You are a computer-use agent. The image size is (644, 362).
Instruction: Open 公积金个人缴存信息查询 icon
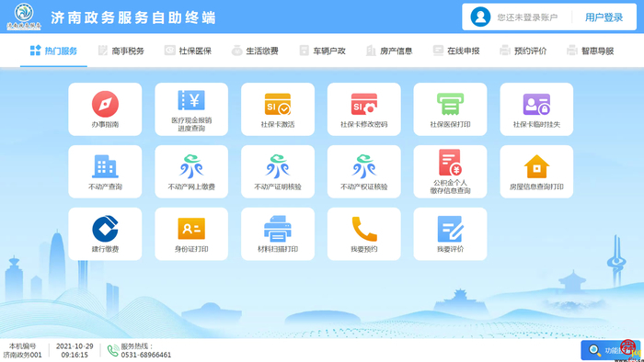point(450,163)
